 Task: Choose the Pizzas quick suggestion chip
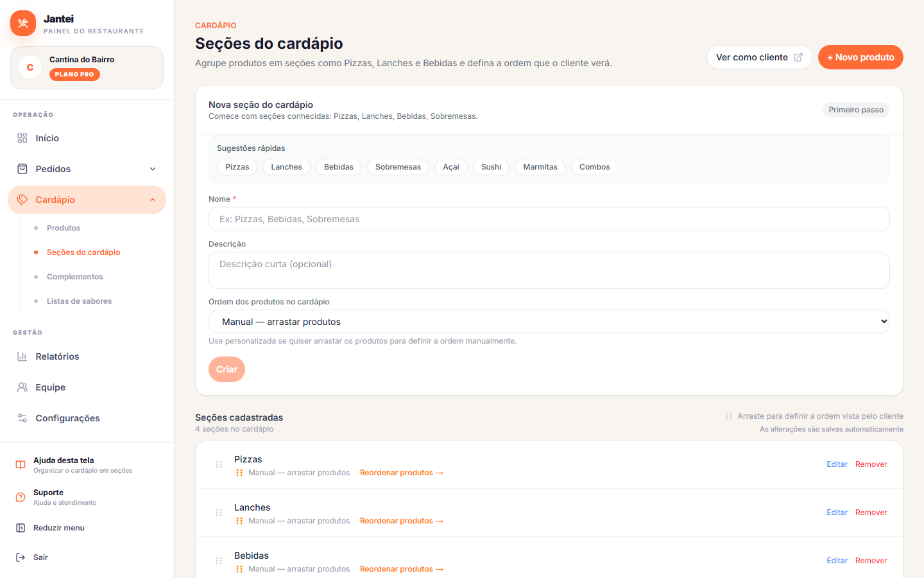237,167
